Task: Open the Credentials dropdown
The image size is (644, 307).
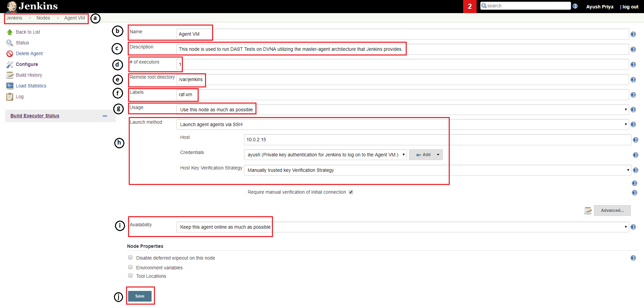Action: point(325,155)
